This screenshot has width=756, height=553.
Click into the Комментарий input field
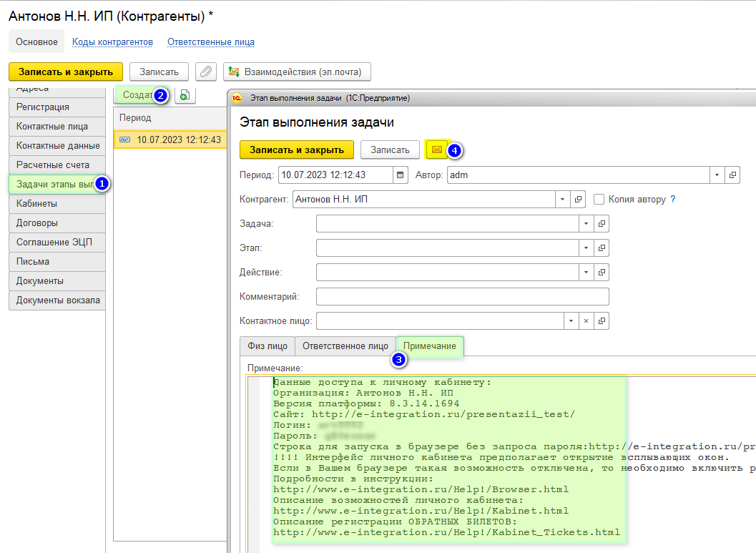click(x=462, y=297)
